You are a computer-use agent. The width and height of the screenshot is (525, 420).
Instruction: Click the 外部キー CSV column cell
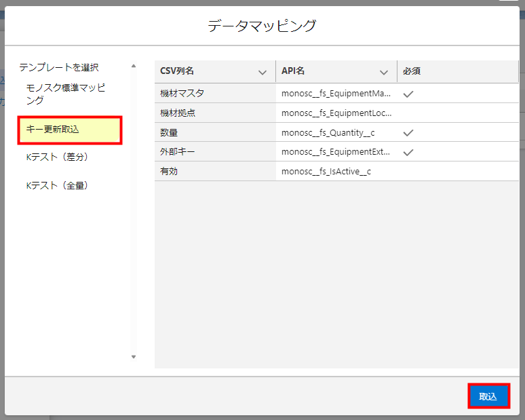tap(178, 153)
